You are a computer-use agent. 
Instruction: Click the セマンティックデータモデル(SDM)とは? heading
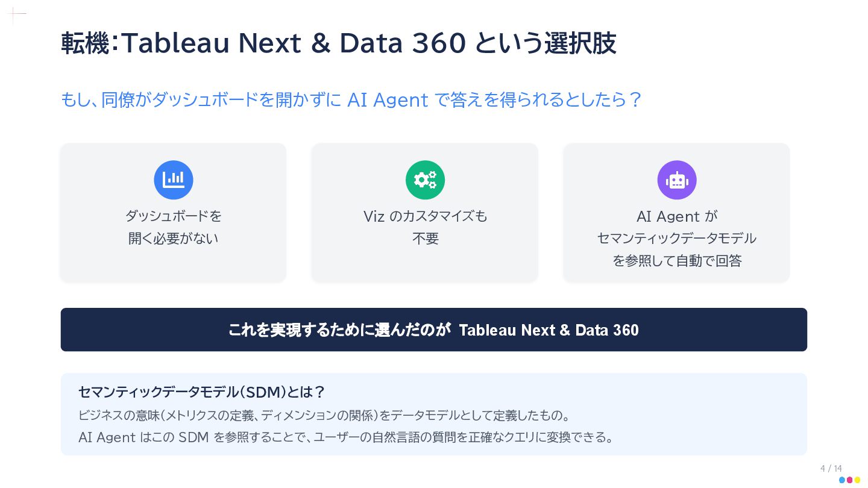tap(201, 392)
